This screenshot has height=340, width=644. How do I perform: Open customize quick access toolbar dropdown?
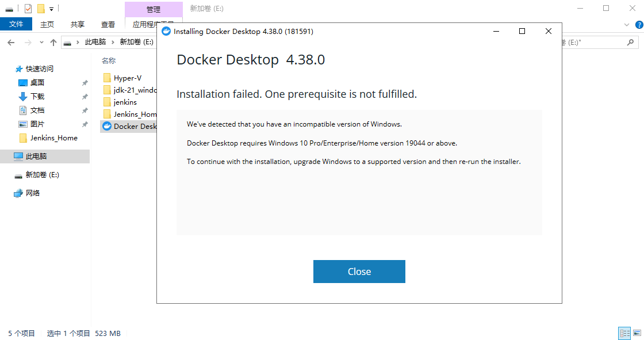[x=51, y=9]
